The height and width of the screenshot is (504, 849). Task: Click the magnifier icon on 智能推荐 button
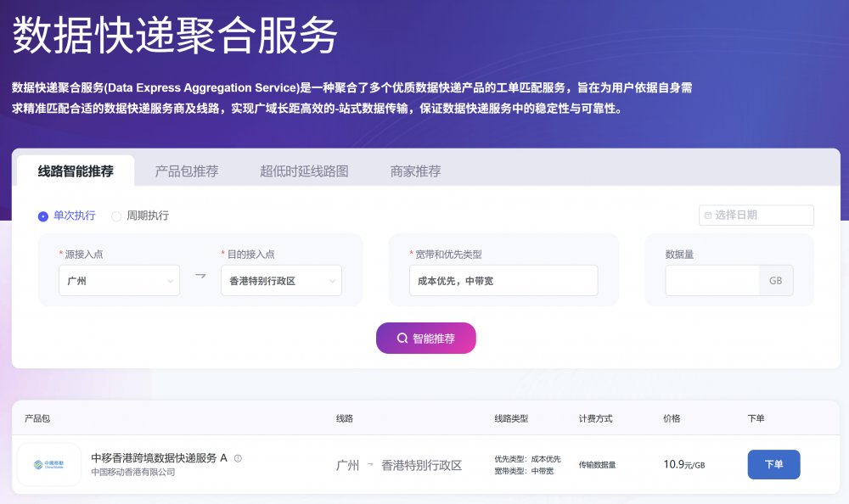pos(402,338)
